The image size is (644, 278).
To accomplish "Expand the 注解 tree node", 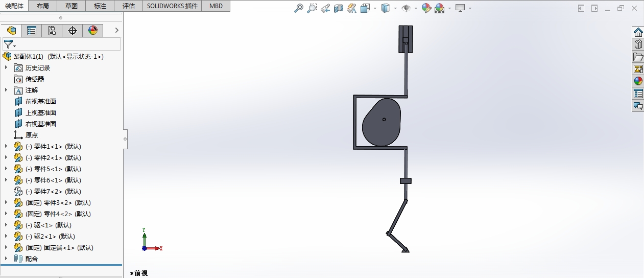I will (x=6, y=90).
